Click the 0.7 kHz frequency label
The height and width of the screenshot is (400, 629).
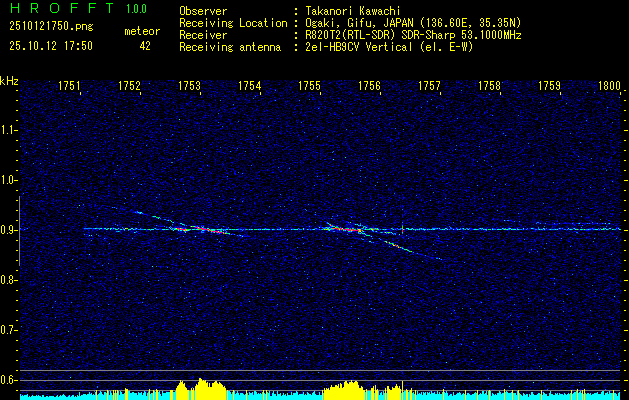pyautogui.click(x=7, y=330)
